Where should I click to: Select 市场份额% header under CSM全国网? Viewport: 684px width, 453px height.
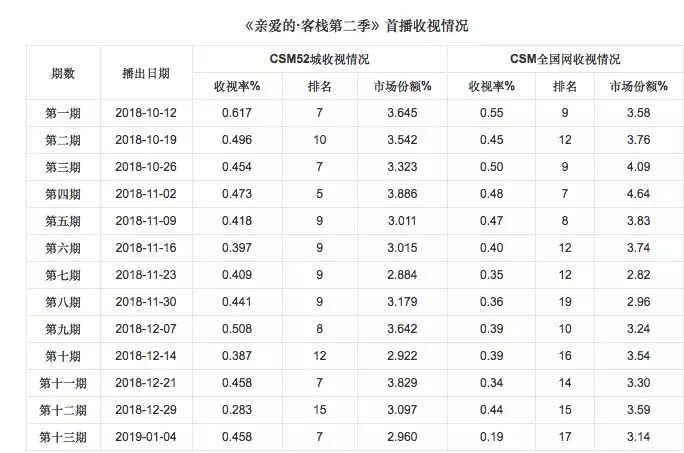[x=639, y=86]
